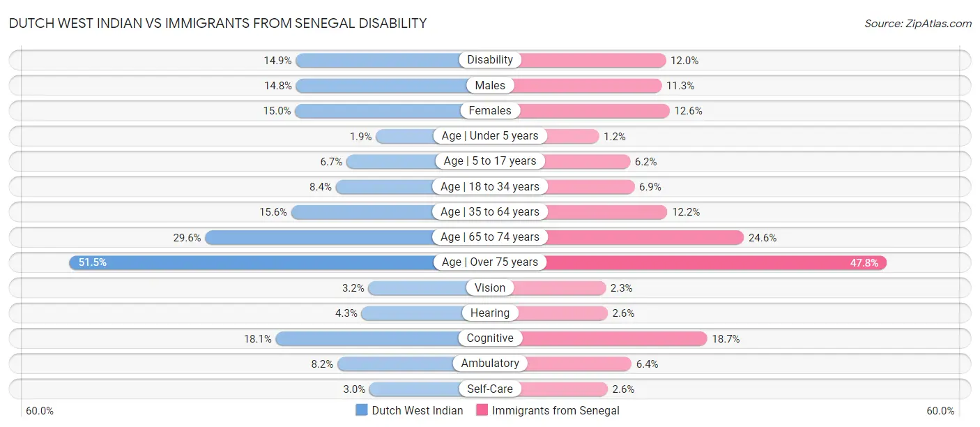Click the Dutch West Indian blue legend swatch
The width and height of the screenshot is (980, 427).
361,410
